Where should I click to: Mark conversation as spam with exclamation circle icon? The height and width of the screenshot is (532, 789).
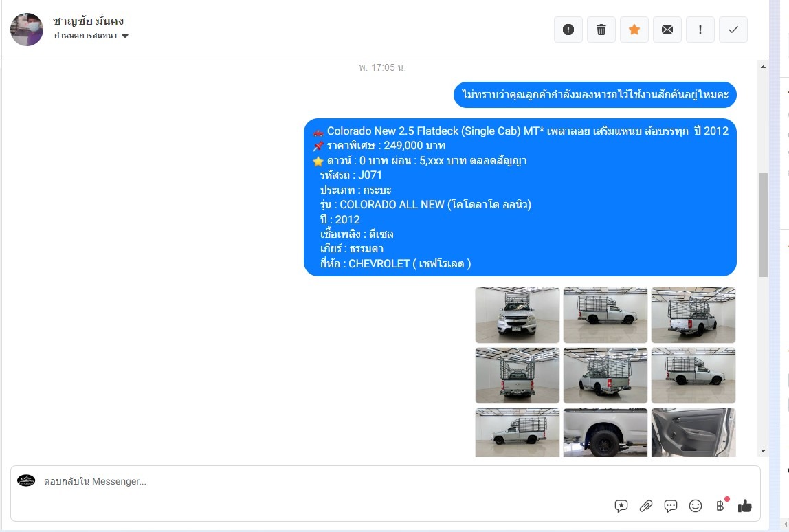coord(568,30)
